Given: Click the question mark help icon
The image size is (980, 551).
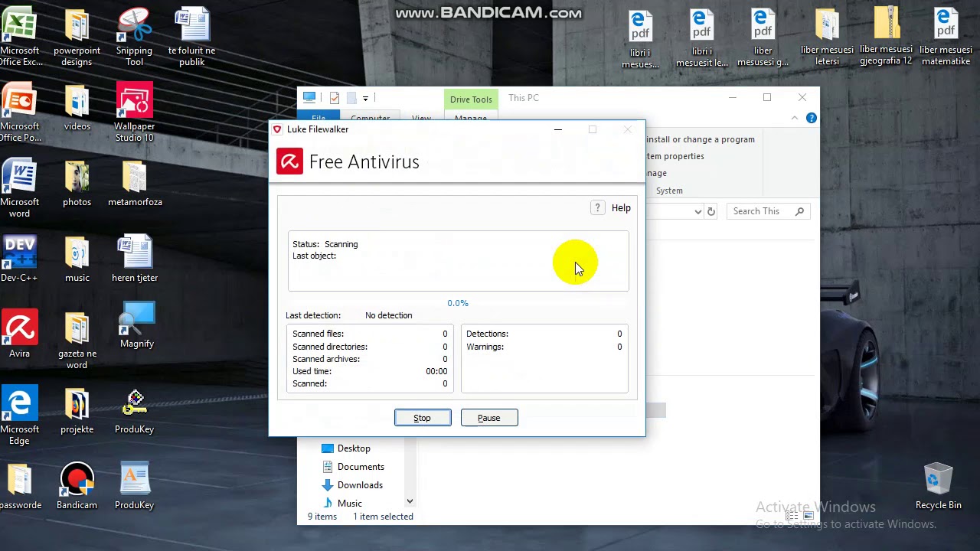Looking at the screenshot, I should 598,207.
